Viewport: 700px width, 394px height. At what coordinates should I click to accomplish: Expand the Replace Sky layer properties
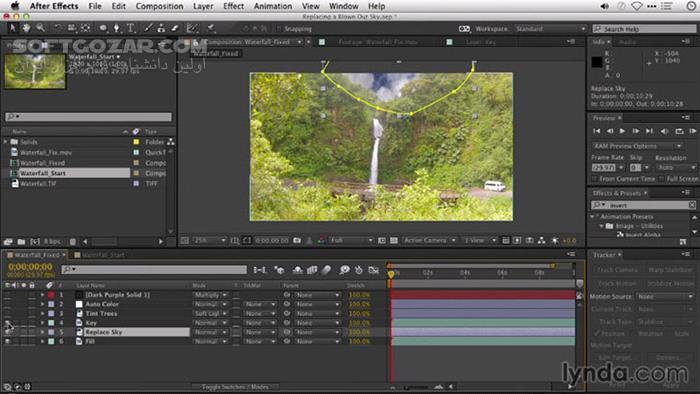(43, 332)
